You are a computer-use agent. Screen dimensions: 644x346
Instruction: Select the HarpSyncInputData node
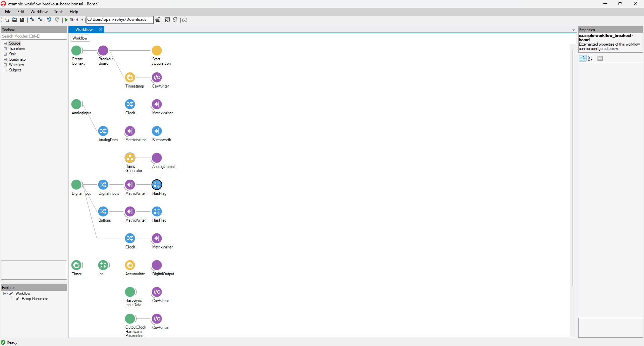click(x=130, y=292)
